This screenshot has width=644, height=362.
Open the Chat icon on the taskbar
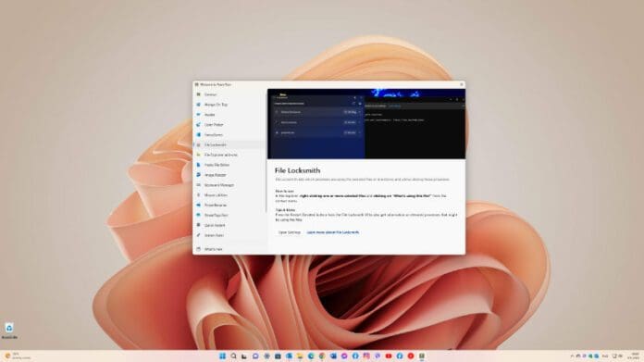point(255,356)
